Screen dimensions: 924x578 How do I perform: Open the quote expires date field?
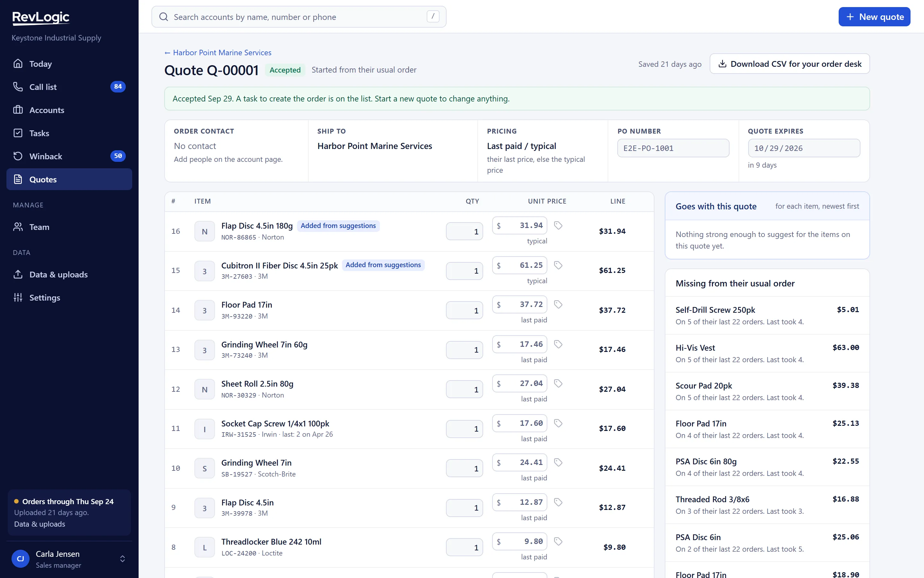click(804, 148)
